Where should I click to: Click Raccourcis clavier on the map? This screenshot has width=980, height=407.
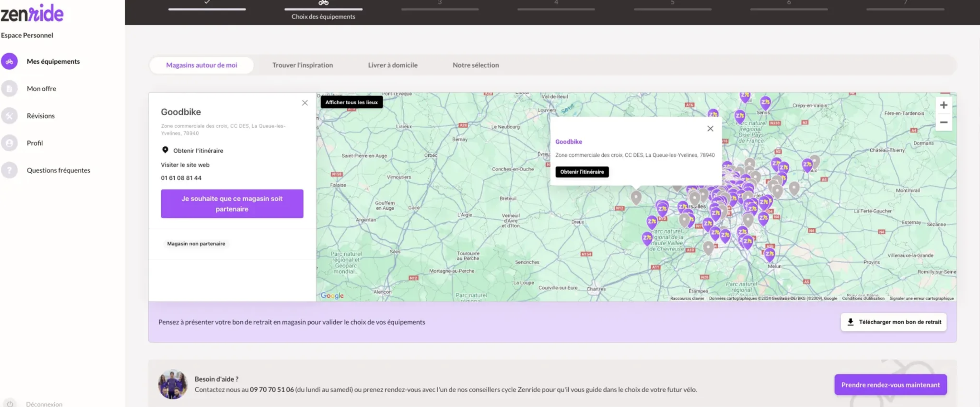tap(687, 298)
